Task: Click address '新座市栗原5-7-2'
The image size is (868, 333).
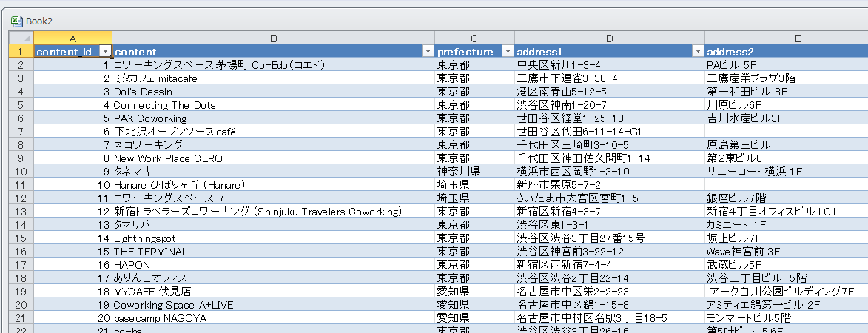Action: click(x=610, y=184)
